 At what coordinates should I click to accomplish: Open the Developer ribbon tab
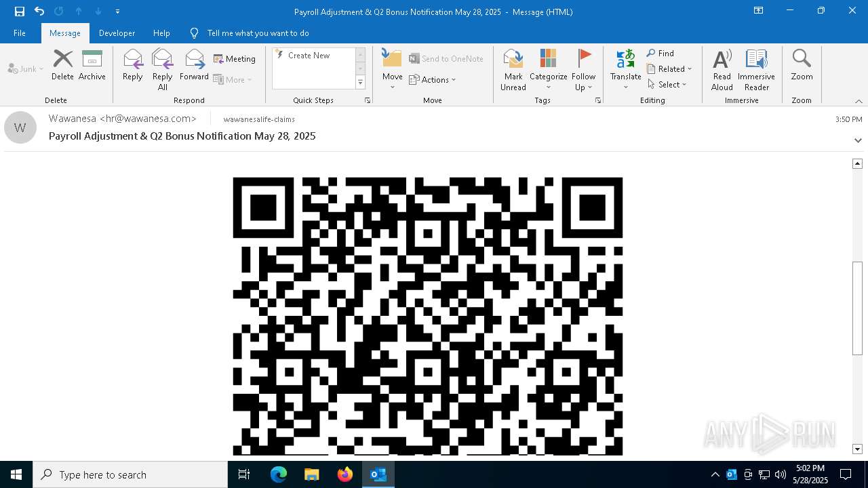[x=117, y=33]
